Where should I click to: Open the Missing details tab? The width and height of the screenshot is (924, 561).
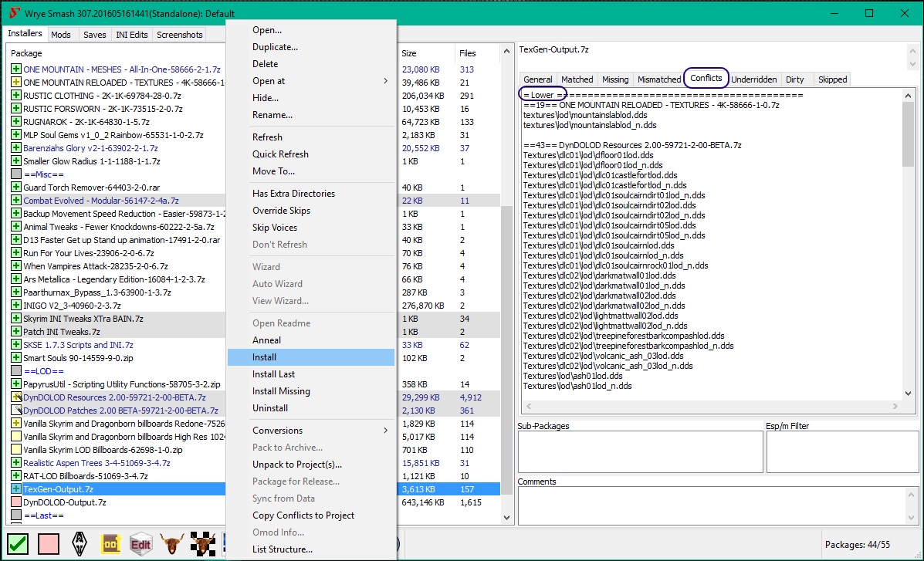point(615,79)
